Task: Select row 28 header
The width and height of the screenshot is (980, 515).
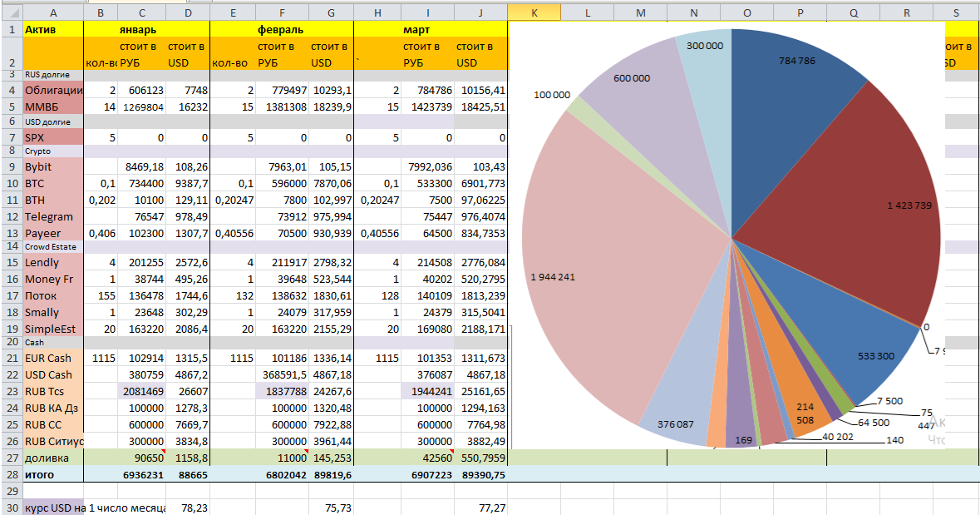Action: pyautogui.click(x=12, y=474)
